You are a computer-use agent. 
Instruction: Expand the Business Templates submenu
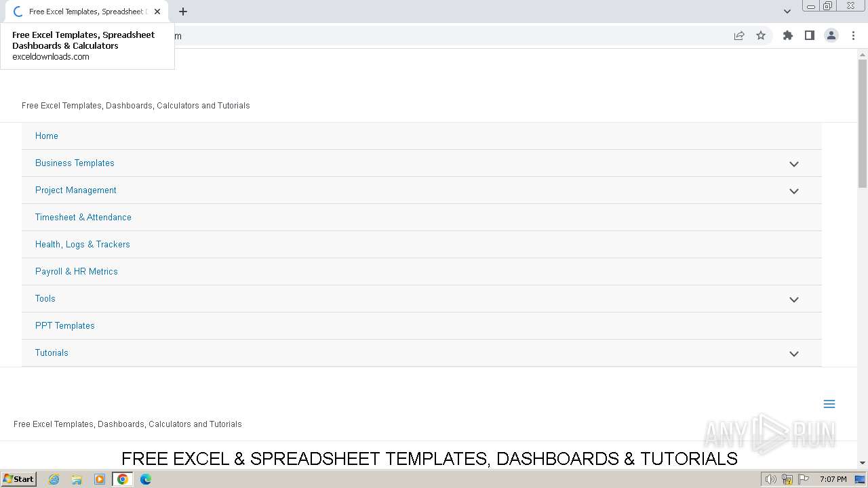click(794, 164)
